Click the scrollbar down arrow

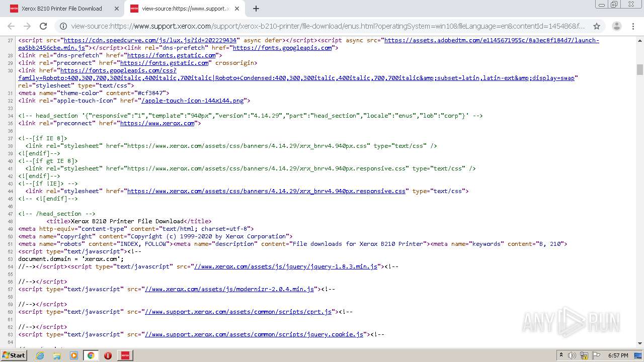click(639, 343)
